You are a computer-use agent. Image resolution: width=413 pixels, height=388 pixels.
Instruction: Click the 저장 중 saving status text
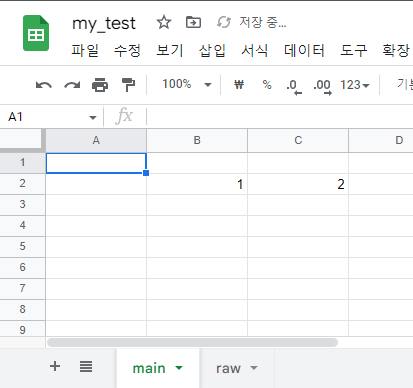(263, 22)
